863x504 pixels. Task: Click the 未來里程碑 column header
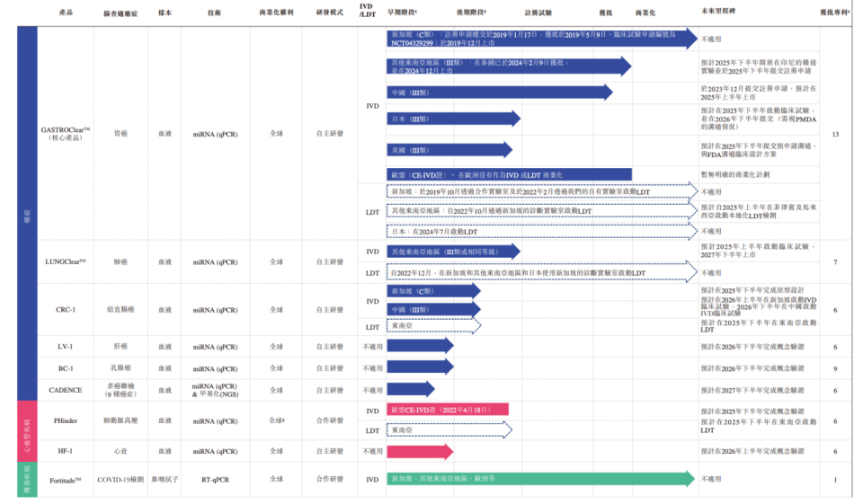(718, 11)
